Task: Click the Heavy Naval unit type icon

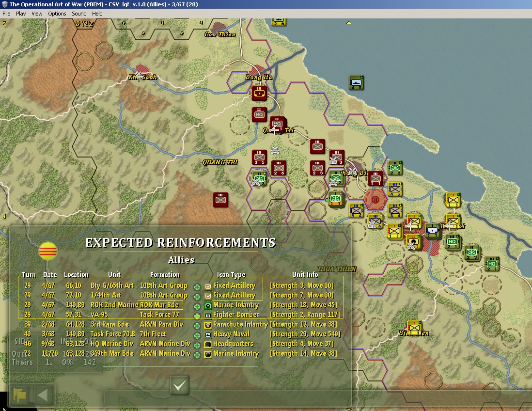Action: pos(208,334)
